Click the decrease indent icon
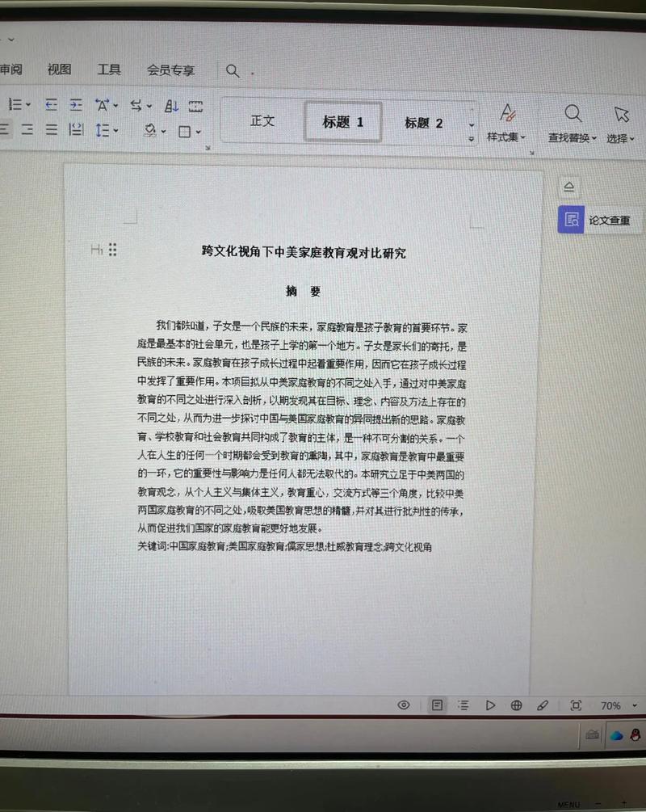The width and height of the screenshot is (646, 812). (x=52, y=105)
